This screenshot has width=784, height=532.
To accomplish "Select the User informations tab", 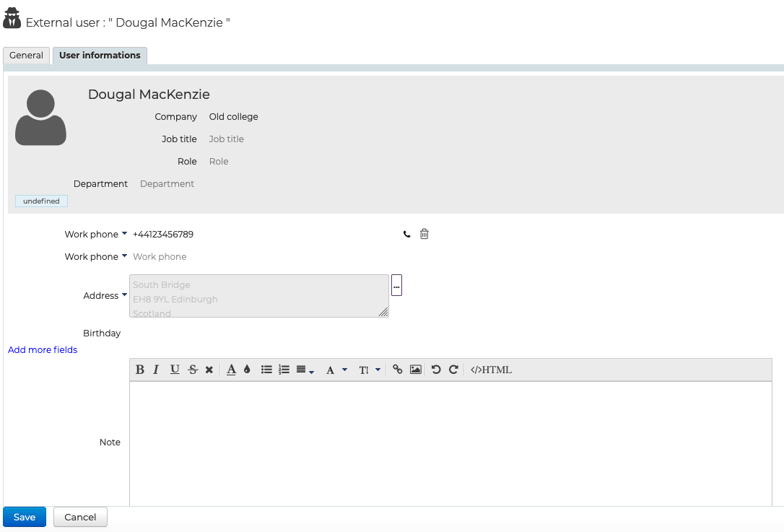I will [x=100, y=56].
